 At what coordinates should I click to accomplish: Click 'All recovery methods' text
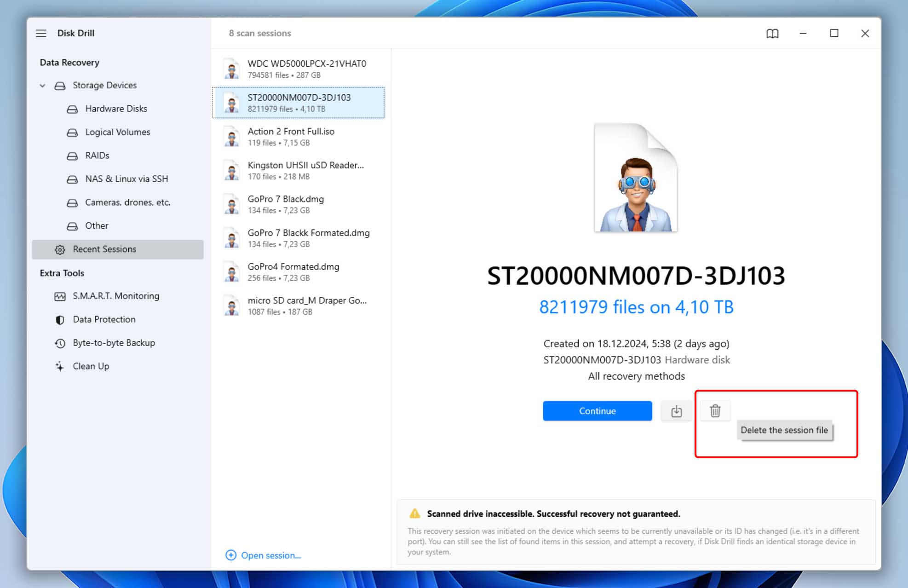coord(636,376)
